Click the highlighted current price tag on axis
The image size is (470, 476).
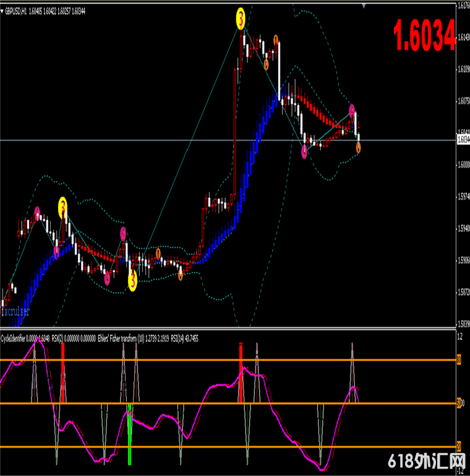(463, 140)
